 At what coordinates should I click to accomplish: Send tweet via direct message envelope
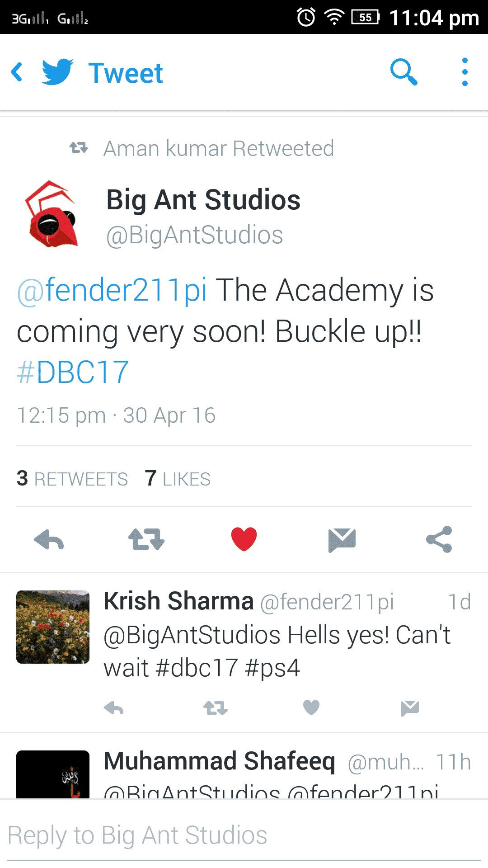click(x=342, y=540)
